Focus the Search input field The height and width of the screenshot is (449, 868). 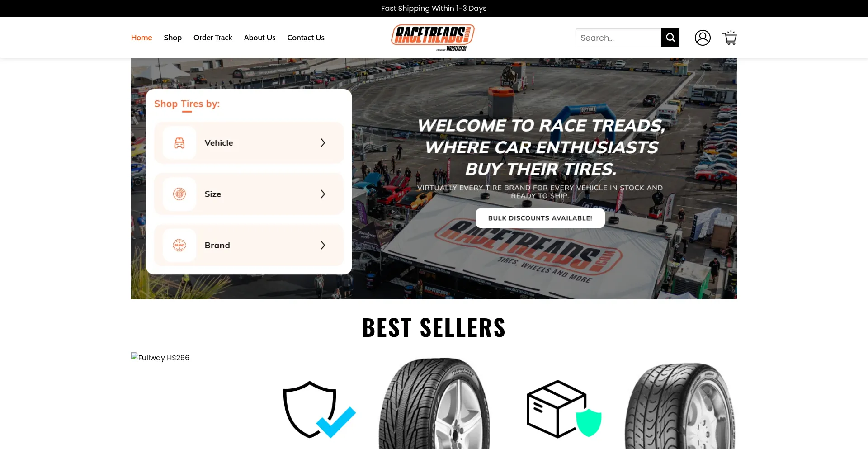(618, 38)
